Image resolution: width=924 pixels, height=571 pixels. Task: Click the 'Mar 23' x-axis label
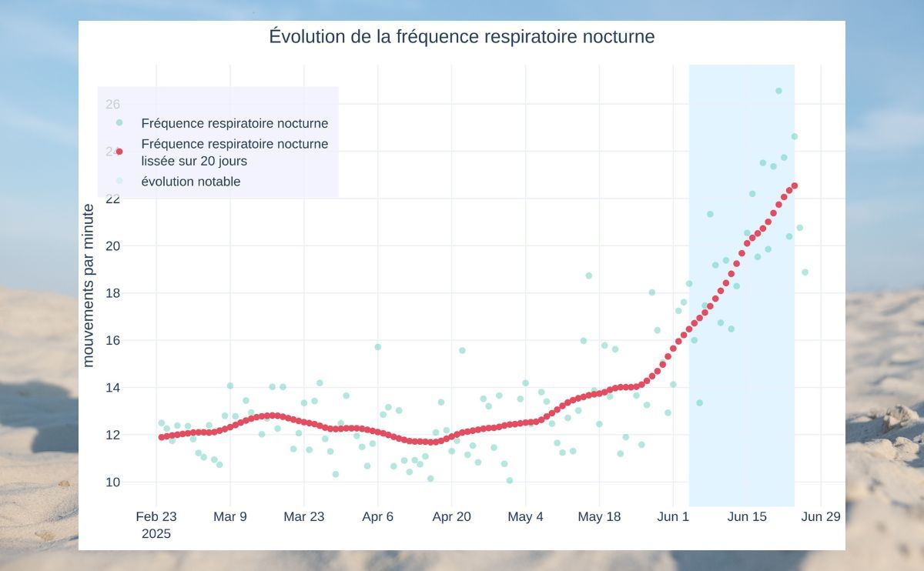(304, 517)
